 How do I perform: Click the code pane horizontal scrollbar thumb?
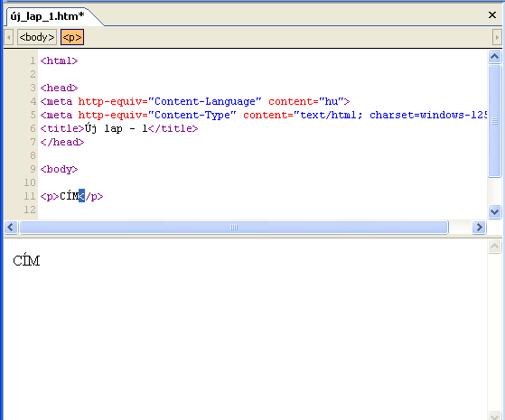[x=234, y=227]
